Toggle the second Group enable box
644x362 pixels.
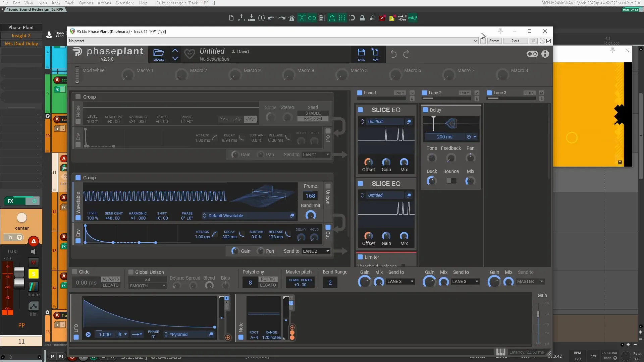[x=78, y=178]
